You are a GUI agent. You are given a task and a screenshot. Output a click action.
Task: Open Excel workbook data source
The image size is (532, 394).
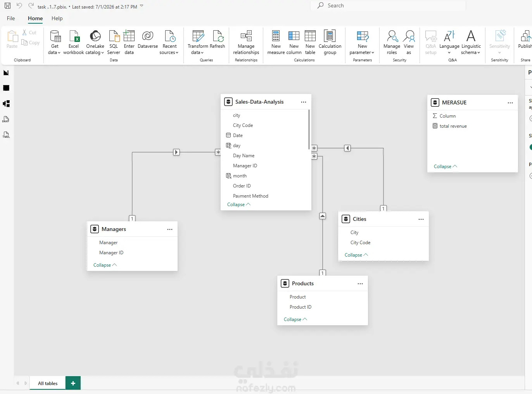pyautogui.click(x=74, y=42)
